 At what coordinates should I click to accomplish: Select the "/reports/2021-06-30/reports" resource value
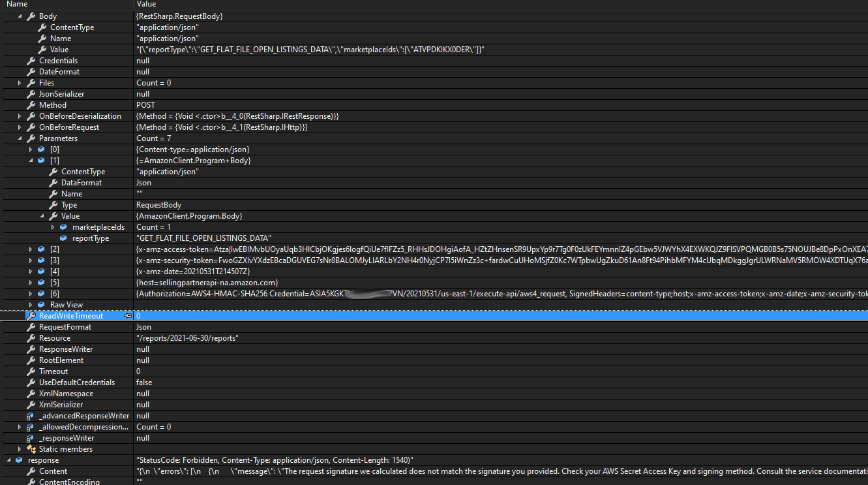coord(187,338)
